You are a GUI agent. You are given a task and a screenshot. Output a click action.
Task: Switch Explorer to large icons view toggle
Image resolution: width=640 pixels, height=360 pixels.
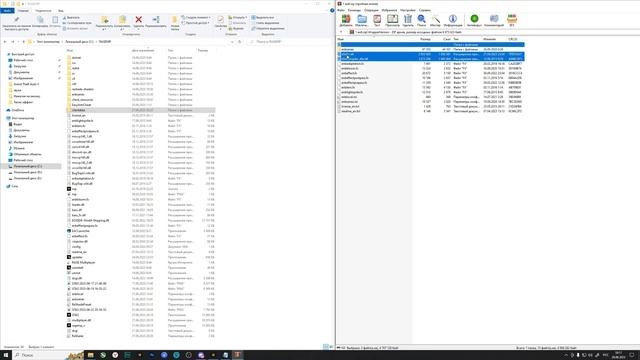(331, 347)
